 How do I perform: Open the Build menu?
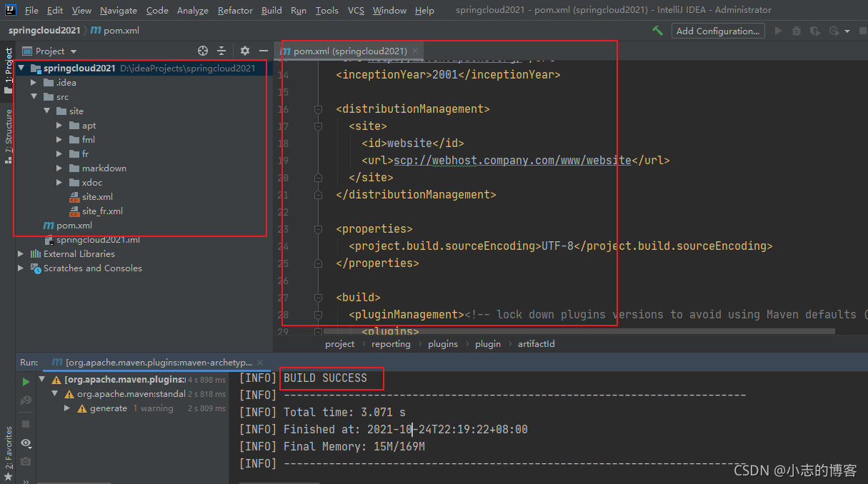click(271, 10)
